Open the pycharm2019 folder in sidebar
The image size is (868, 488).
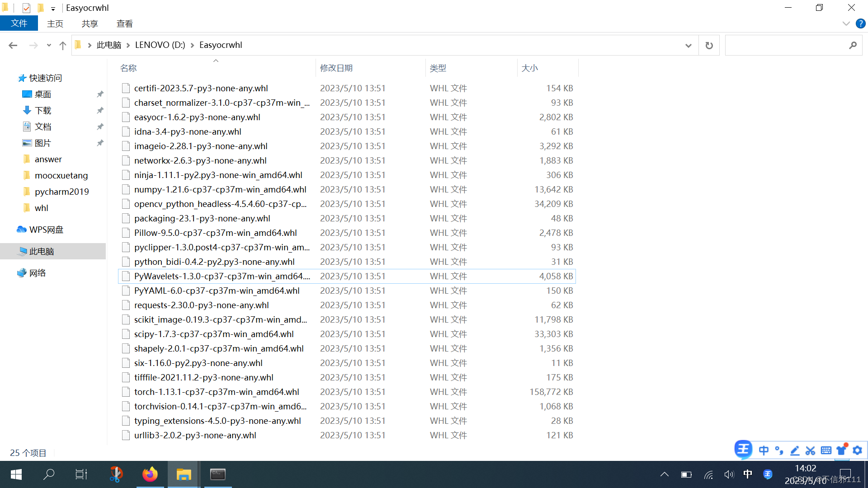pyautogui.click(x=61, y=192)
